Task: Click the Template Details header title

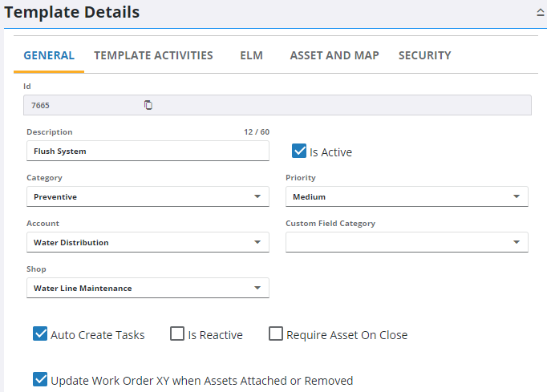Action: (72, 12)
